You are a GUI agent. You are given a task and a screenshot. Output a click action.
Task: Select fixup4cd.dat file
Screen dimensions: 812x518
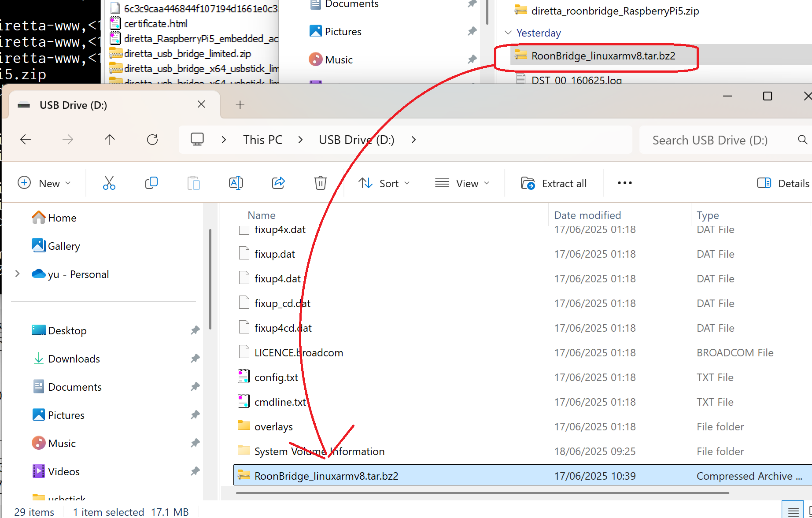click(x=283, y=328)
